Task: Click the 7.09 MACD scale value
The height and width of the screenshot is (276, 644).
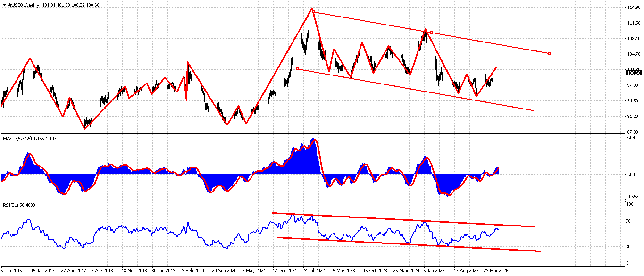Action: tap(631, 138)
